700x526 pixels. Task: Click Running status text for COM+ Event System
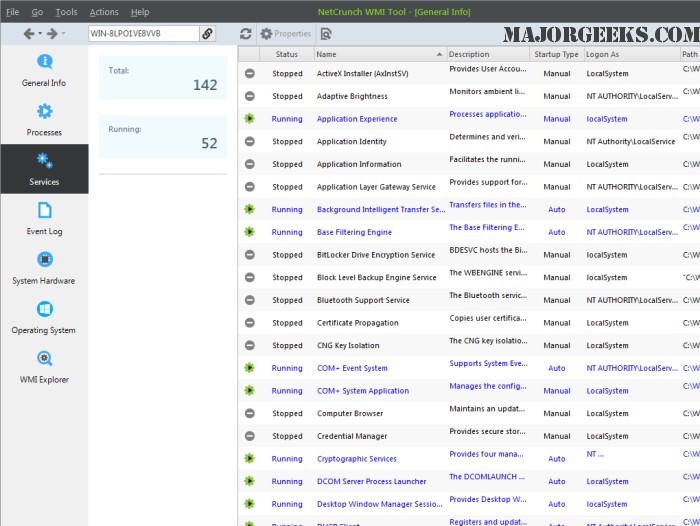287,368
